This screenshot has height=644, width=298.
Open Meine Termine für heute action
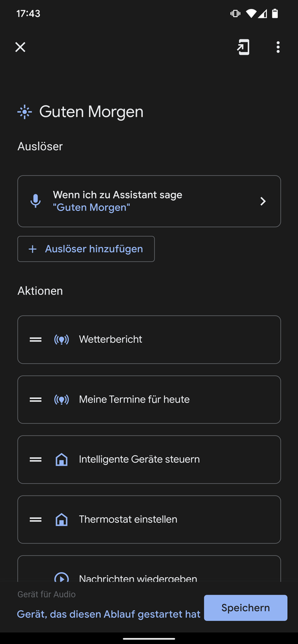(x=149, y=400)
